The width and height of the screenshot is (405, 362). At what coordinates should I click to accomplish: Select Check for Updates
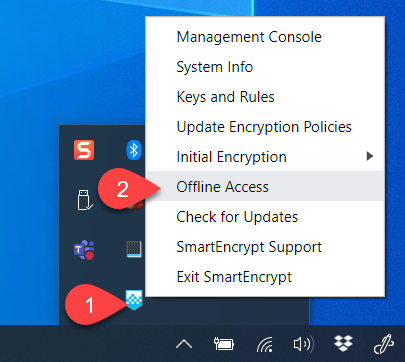265,217
